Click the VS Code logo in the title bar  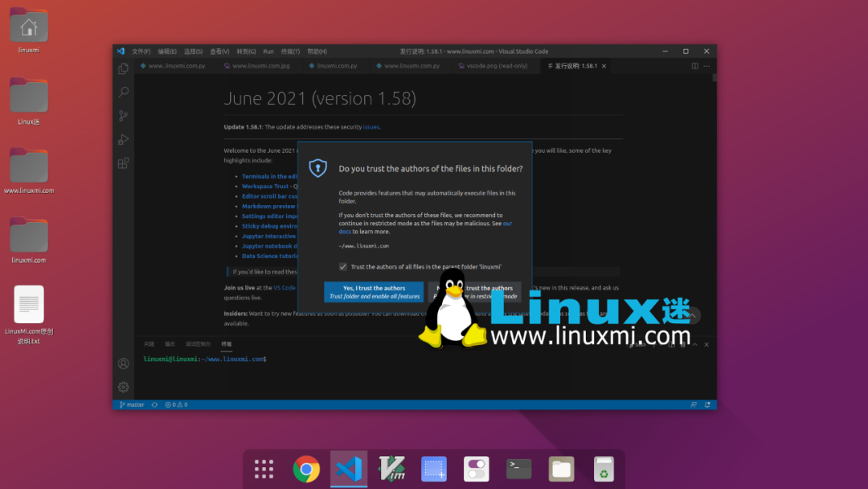pos(121,51)
